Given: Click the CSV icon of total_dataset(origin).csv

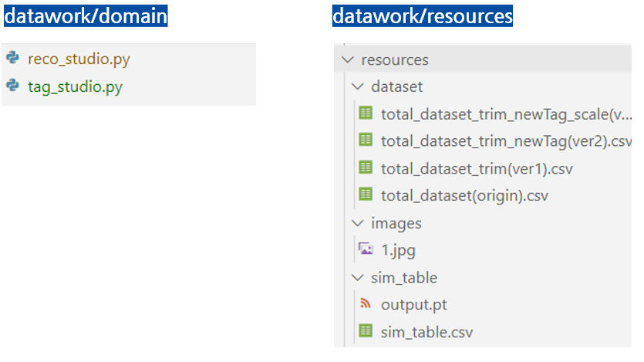Looking at the screenshot, I should tap(366, 195).
